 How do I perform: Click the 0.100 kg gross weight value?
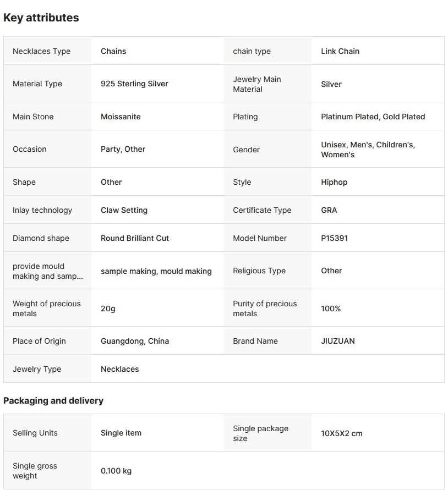116,471
